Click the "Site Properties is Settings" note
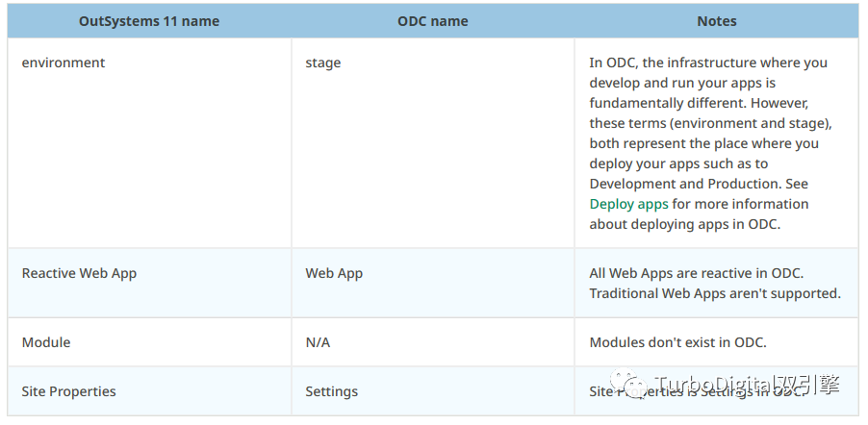The width and height of the screenshot is (868, 425). [695, 391]
